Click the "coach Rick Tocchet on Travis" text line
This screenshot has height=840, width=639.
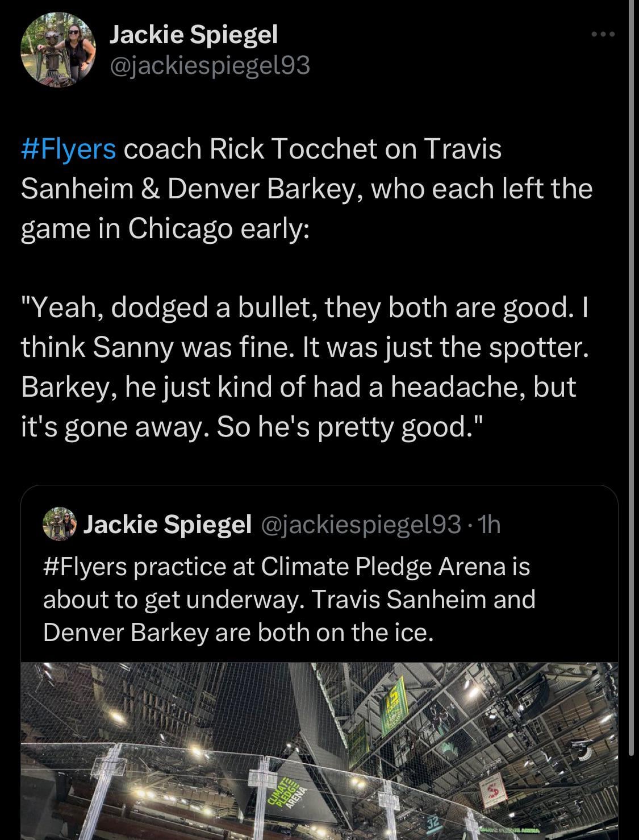pos(312,149)
